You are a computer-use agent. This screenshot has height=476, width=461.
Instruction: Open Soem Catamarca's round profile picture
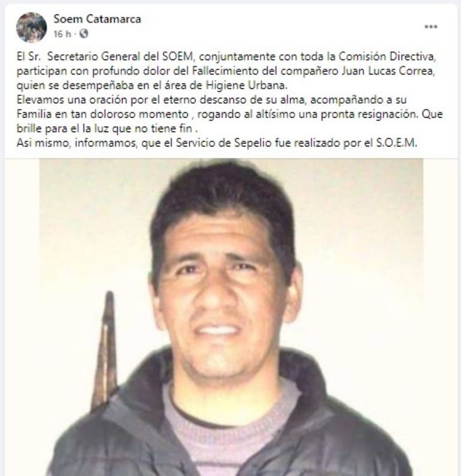click(32, 28)
